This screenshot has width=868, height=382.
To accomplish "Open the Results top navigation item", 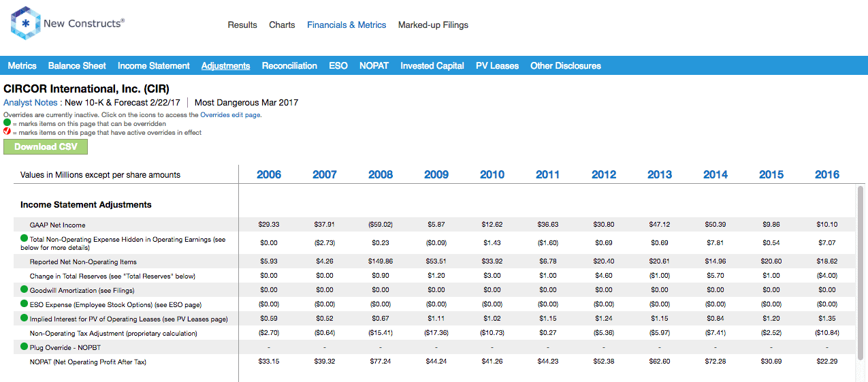I will (242, 25).
